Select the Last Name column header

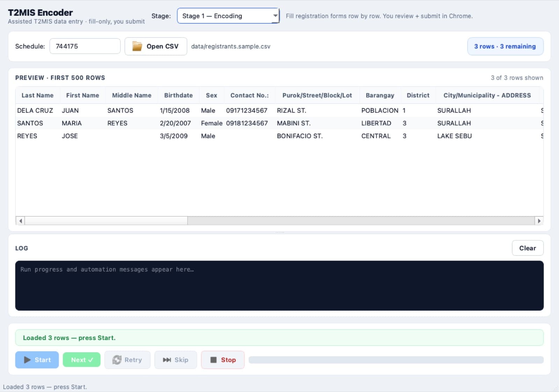click(37, 95)
